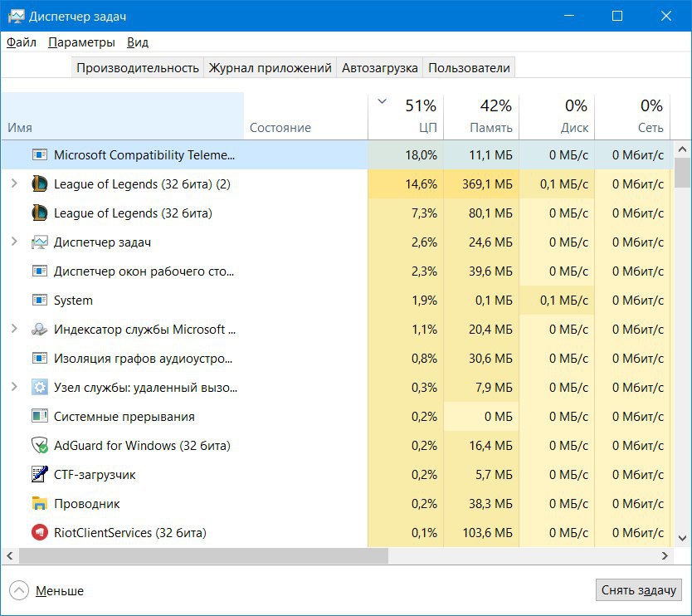
Task: Click the 20,4 МБ memory value
Action: pyautogui.click(x=490, y=330)
